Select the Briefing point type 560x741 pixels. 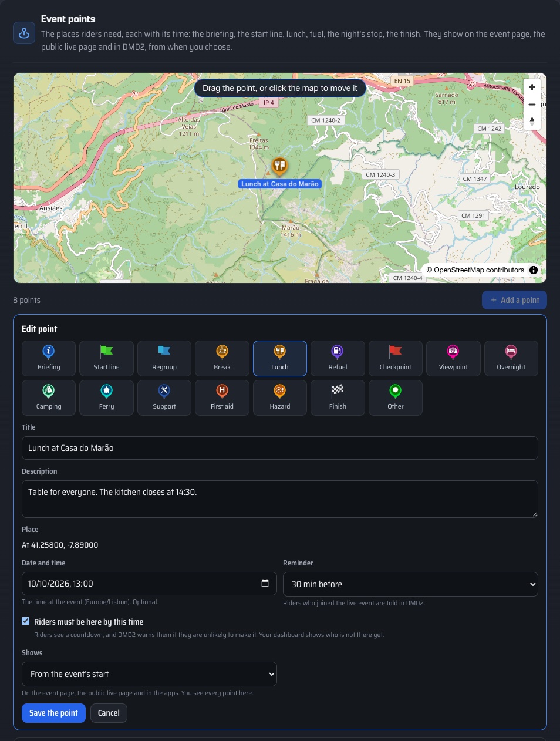point(49,358)
